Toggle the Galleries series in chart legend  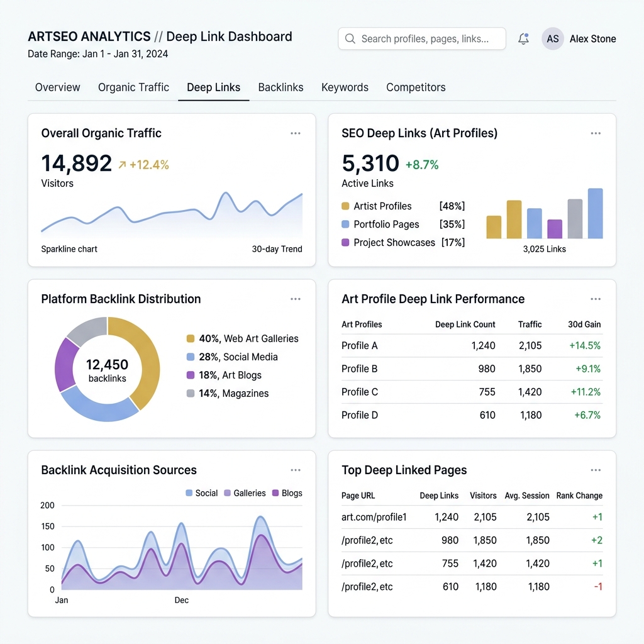(245, 493)
